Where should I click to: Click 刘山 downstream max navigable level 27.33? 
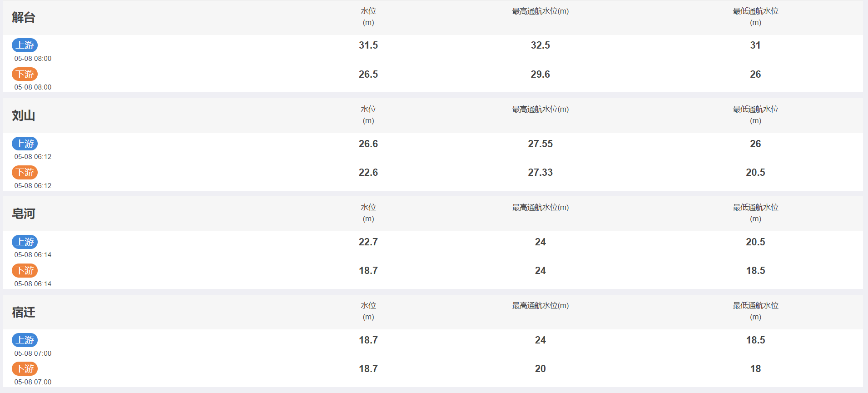pos(541,172)
